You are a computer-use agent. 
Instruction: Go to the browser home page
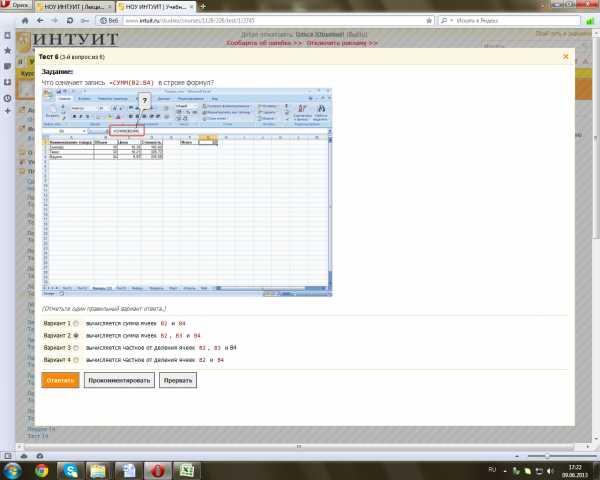tap(25, 21)
